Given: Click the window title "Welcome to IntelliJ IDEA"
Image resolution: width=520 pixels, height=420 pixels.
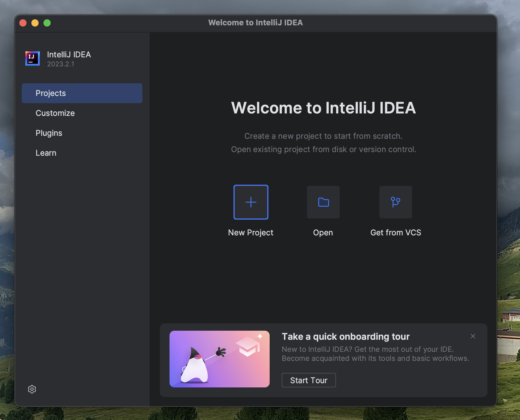Looking at the screenshot, I should pos(255,23).
